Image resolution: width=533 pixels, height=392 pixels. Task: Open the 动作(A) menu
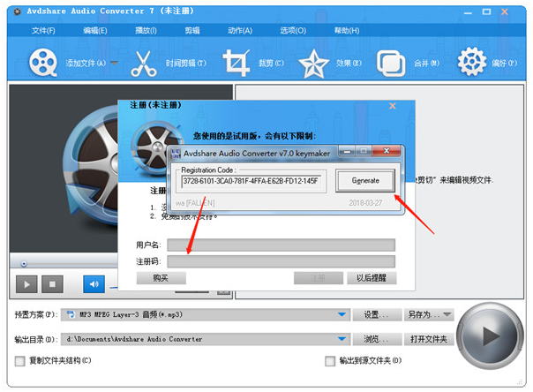click(x=240, y=31)
